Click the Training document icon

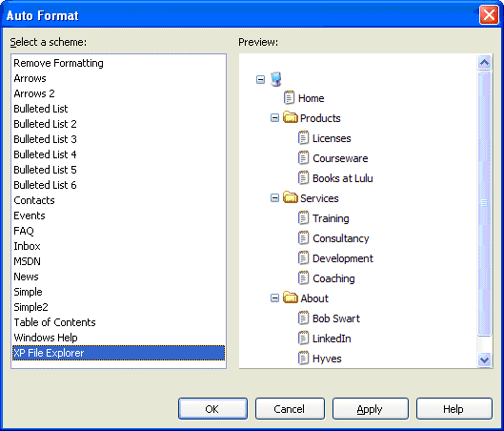click(x=303, y=217)
